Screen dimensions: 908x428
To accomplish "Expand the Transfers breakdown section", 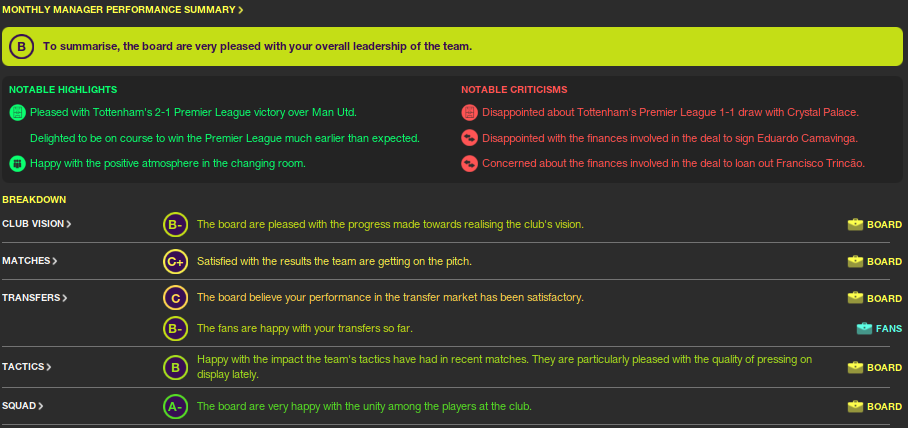I will point(35,298).
